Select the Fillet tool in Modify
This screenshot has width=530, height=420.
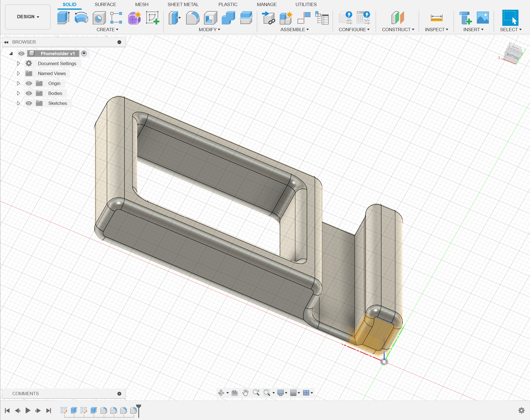[x=192, y=18]
